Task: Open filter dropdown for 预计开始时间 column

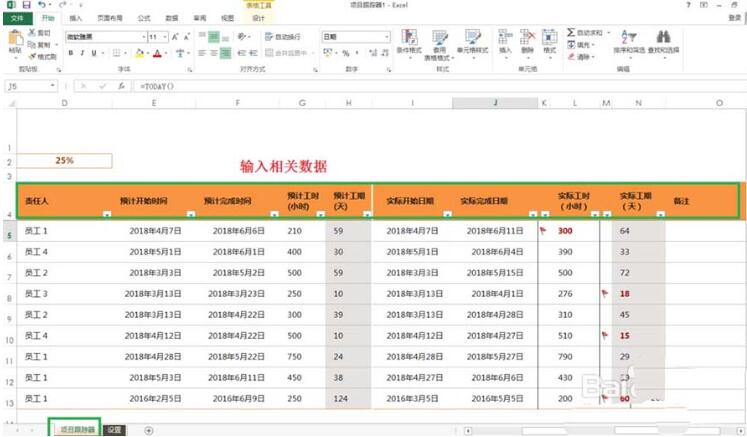Action: [x=191, y=214]
